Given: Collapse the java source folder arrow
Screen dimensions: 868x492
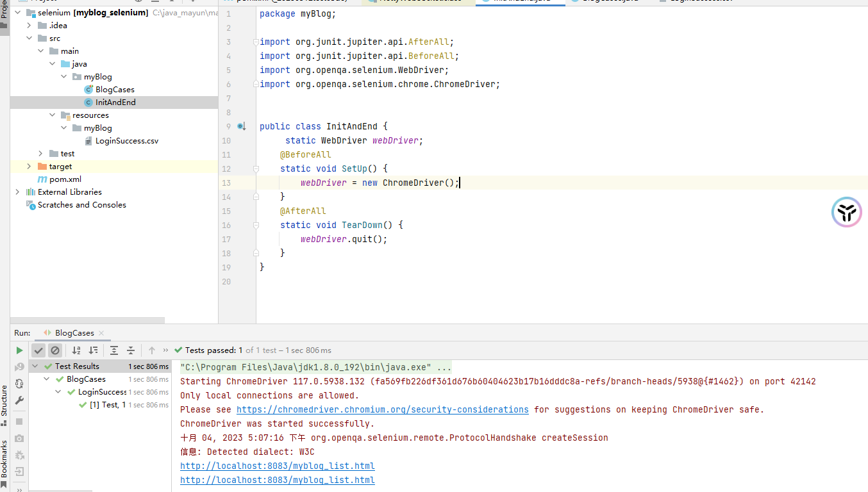Looking at the screenshot, I should [52, 64].
